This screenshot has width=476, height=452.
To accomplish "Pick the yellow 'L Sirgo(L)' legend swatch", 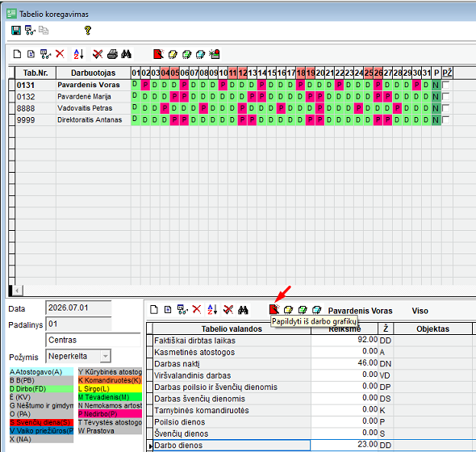I will click(x=110, y=388).
